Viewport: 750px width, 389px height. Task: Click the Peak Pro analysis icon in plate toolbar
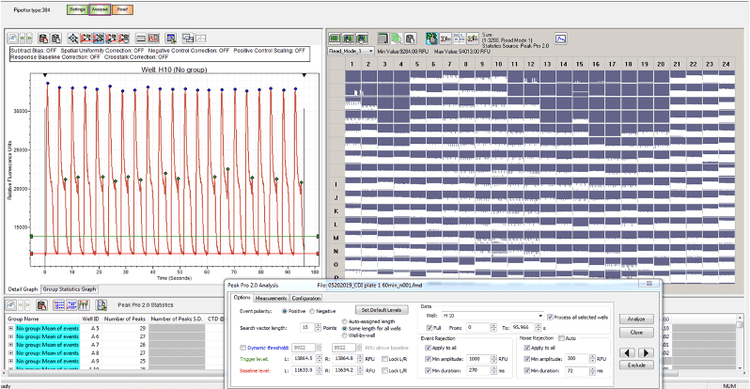coord(432,38)
